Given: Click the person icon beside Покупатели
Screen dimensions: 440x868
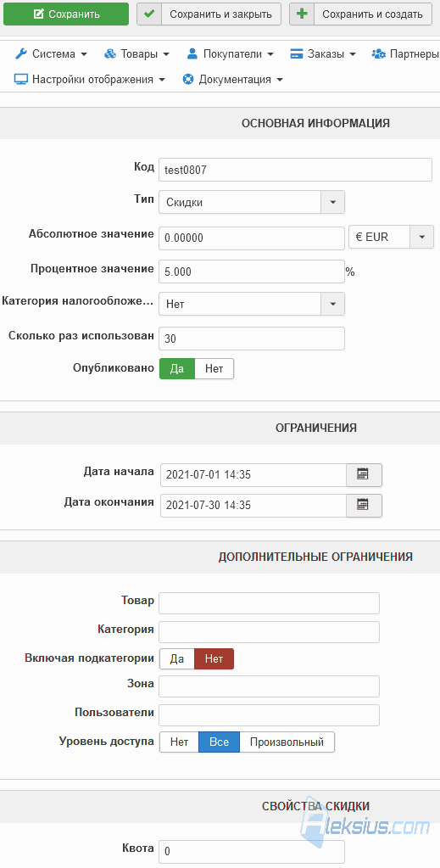Looking at the screenshot, I should pos(192,53).
